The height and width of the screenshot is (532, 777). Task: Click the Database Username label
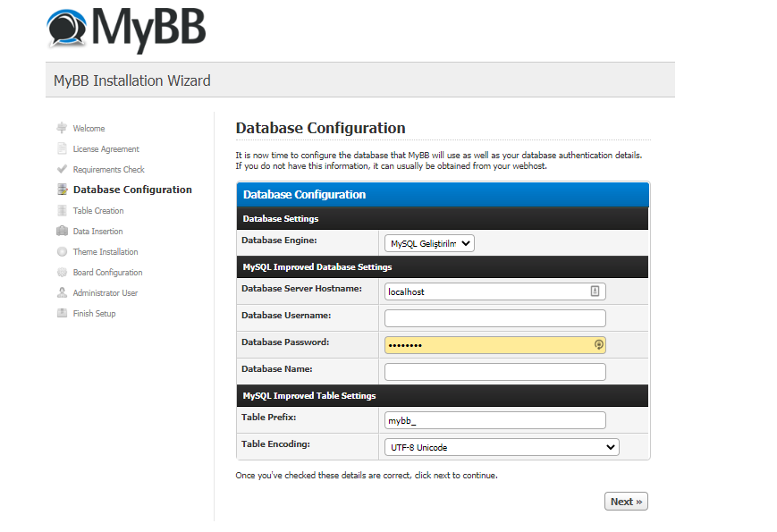pyautogui.click(x=286, y=315)
